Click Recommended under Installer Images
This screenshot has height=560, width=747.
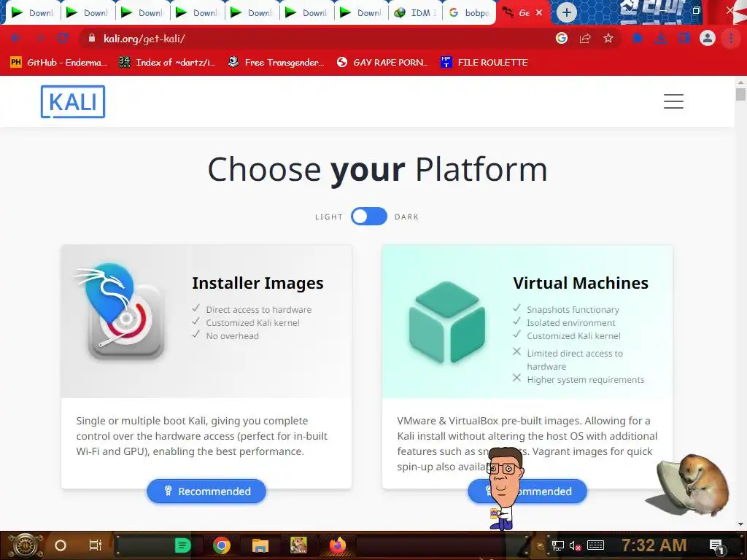206,491
